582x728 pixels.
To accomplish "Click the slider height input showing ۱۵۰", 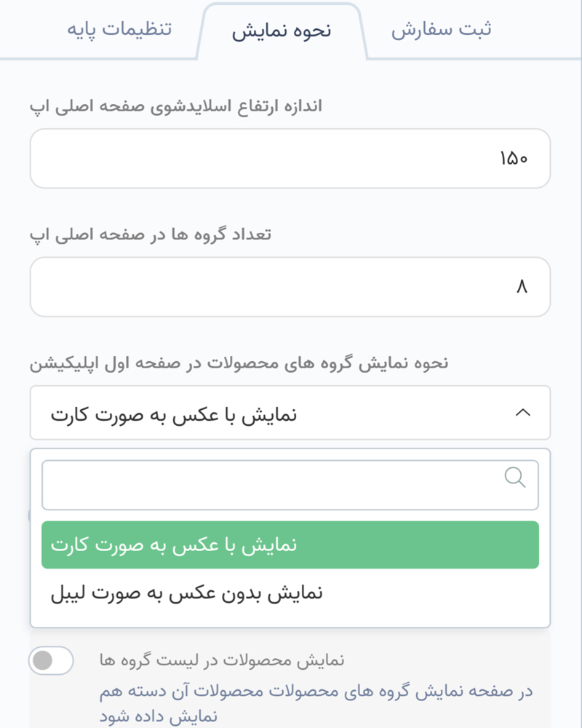I will click(291, 158).
